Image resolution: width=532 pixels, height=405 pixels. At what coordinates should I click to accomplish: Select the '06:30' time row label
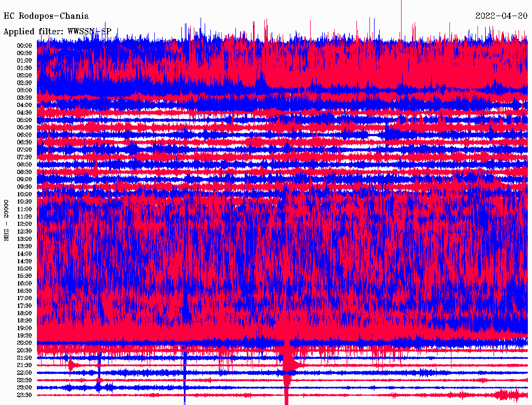point(24,142)
